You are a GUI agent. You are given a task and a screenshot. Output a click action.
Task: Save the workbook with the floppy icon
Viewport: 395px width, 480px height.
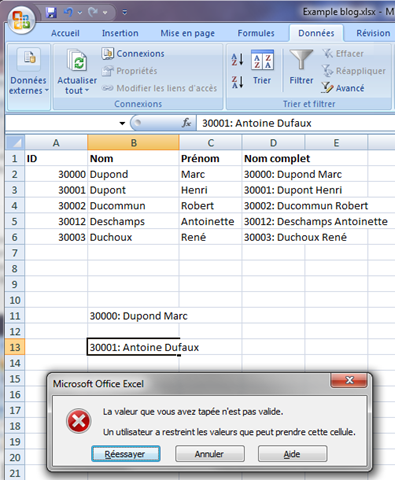[x=51, y=13]
